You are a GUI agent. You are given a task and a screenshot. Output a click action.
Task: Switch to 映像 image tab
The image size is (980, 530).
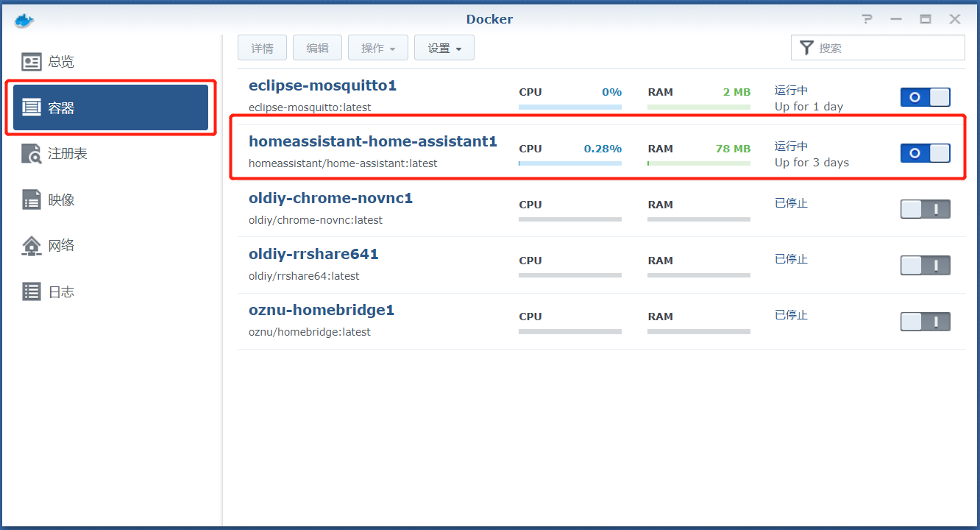coord(111,199)
